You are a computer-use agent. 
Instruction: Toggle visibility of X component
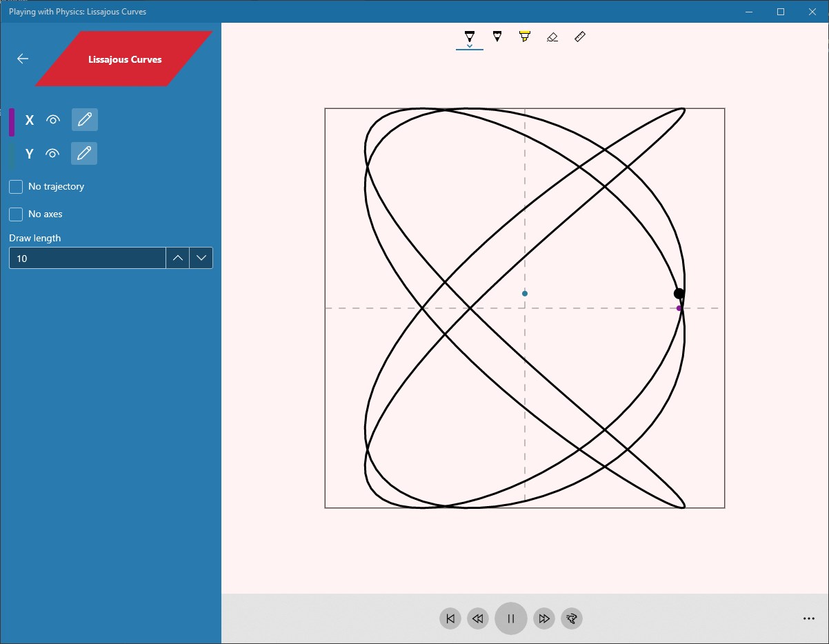(52, 120)
